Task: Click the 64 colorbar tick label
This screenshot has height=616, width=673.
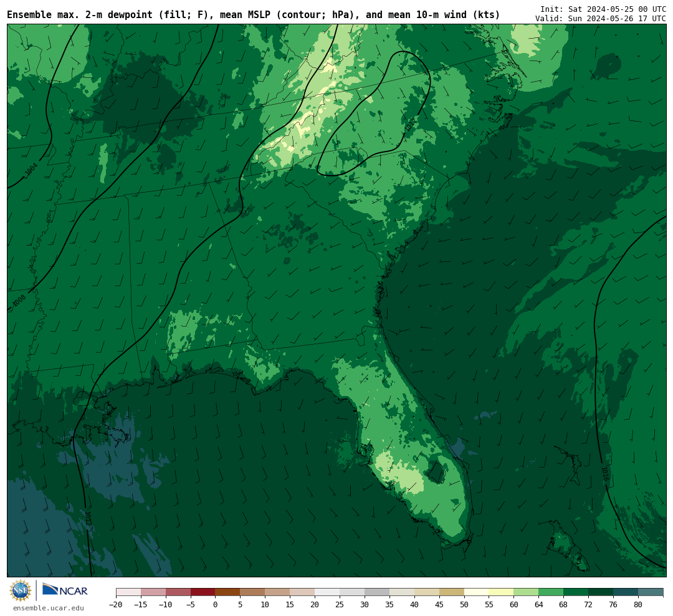Action: pyautogui.click(x=539, y=605)
